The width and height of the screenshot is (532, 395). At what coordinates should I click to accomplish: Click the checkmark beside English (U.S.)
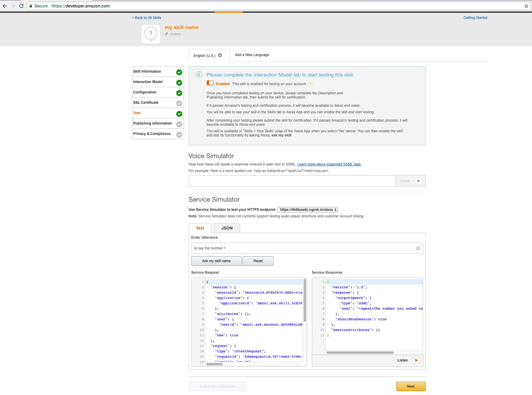click(220, 55)
